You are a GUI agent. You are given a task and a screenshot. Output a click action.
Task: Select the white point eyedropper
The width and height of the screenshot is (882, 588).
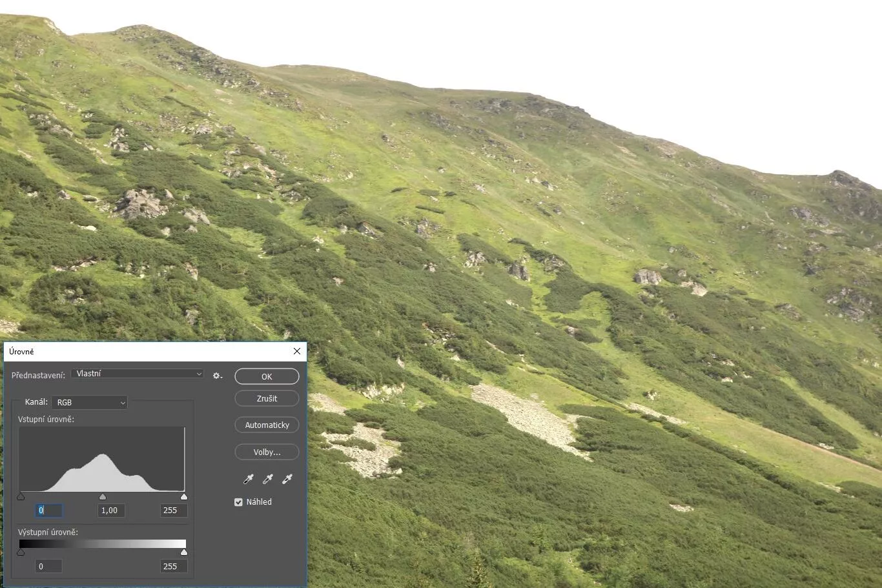tap(287, 479)
